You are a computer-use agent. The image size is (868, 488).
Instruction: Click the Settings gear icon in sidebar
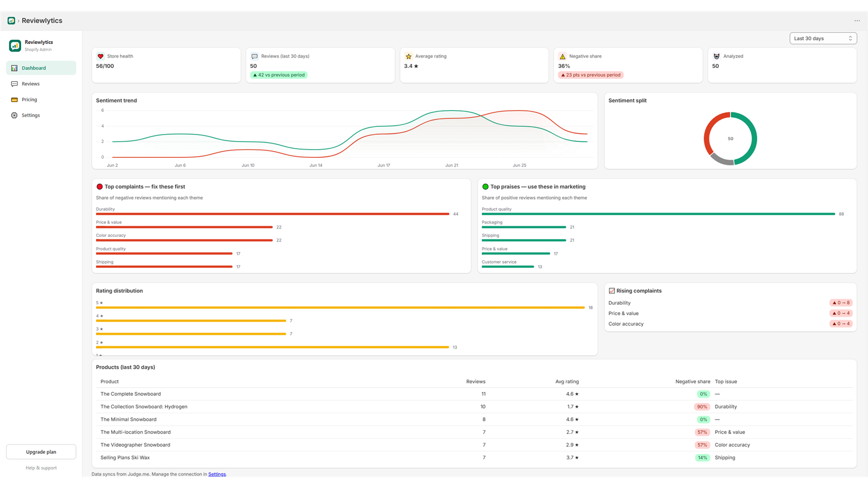click(15, 115)
